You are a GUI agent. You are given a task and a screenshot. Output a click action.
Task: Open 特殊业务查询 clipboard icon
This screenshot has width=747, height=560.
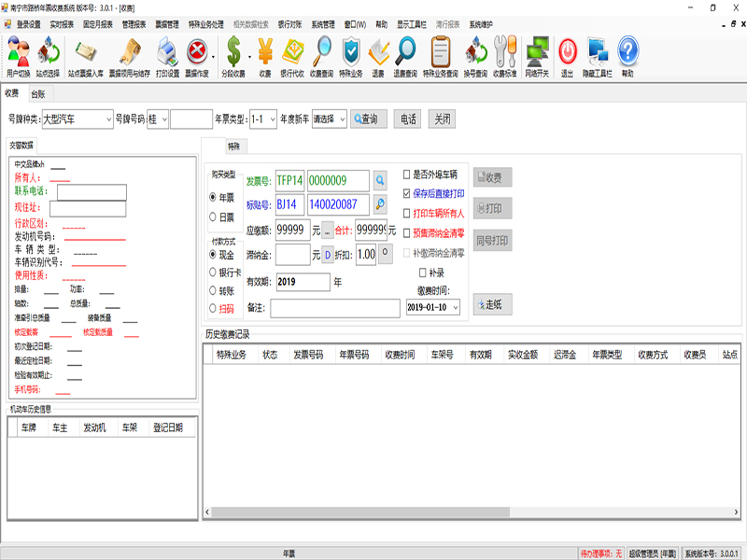click(x=441, y=56)
